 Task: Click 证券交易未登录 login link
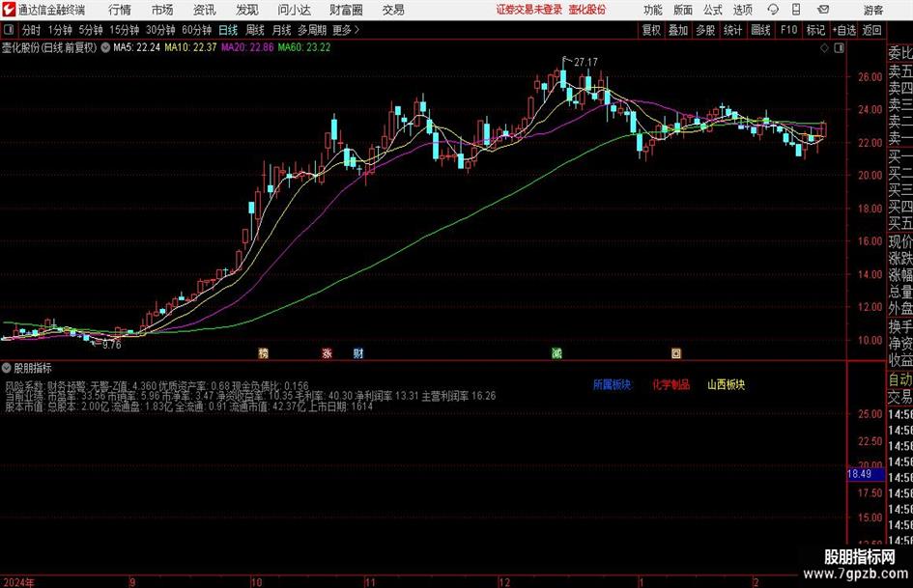click(x=529, y=10)
